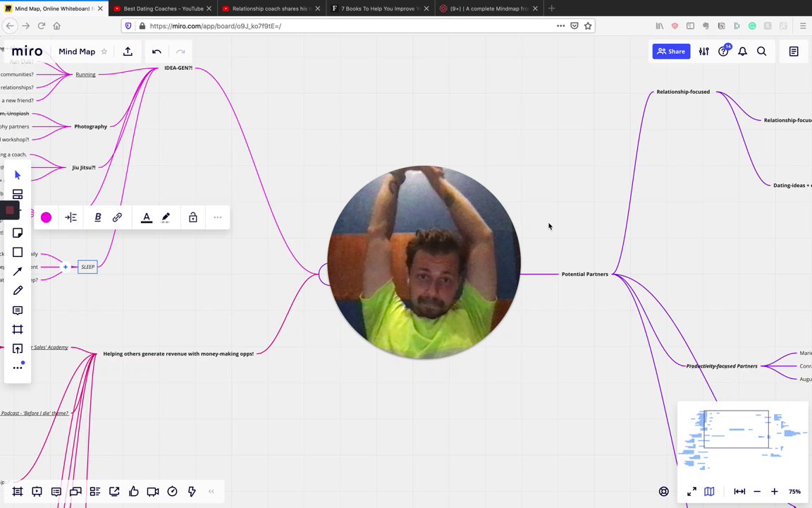Add child with plus beside SLEEP
Image resolution: width=812 pixels, height=508 pixels.
66,267
